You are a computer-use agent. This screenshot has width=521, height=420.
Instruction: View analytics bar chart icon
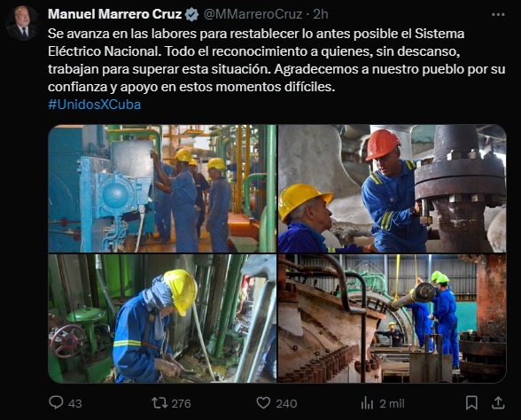(367, 403)
